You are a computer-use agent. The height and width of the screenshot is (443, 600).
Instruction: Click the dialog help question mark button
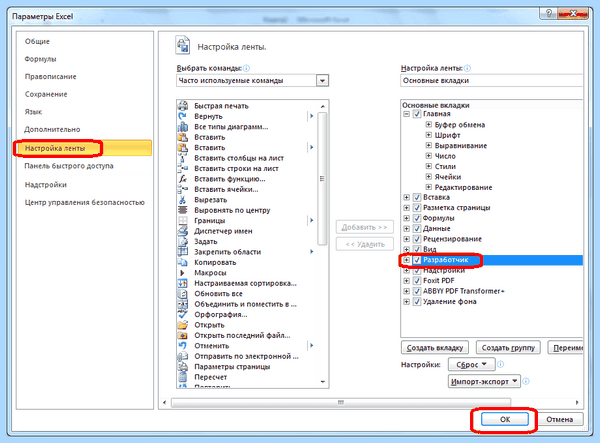[x=548, y=14]
